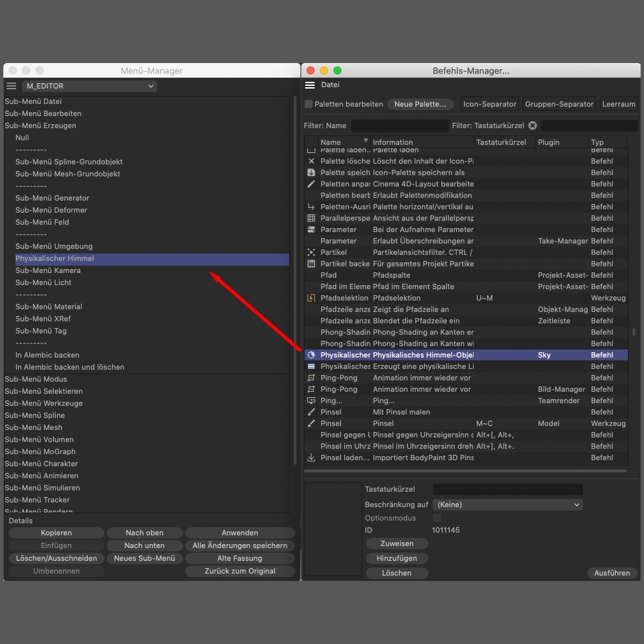Toggle the sort arrow on the Name column
644x644 pixels.
pyautogui.click(x=366, y=141)
